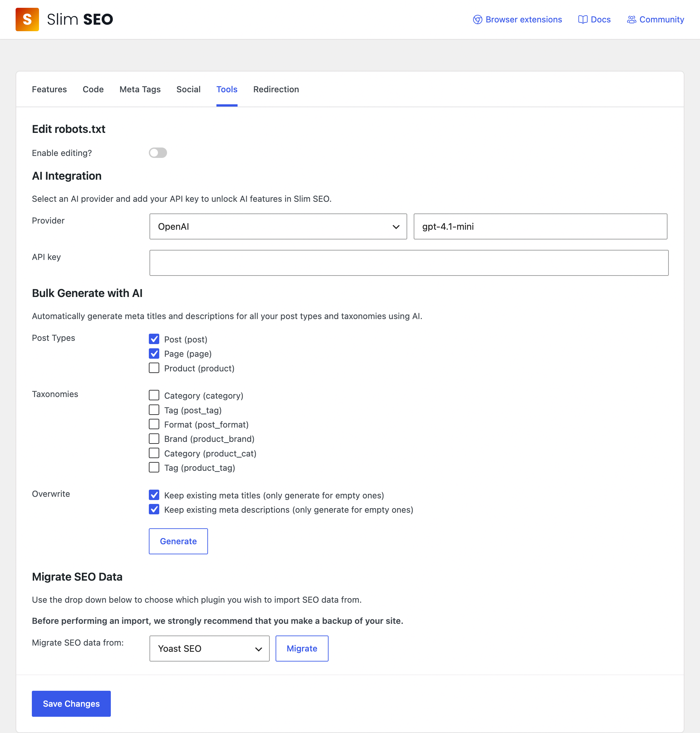Uncheck Keep existing meta titles
This screenshot has height=733, width=700.
(x=154, y=495)
